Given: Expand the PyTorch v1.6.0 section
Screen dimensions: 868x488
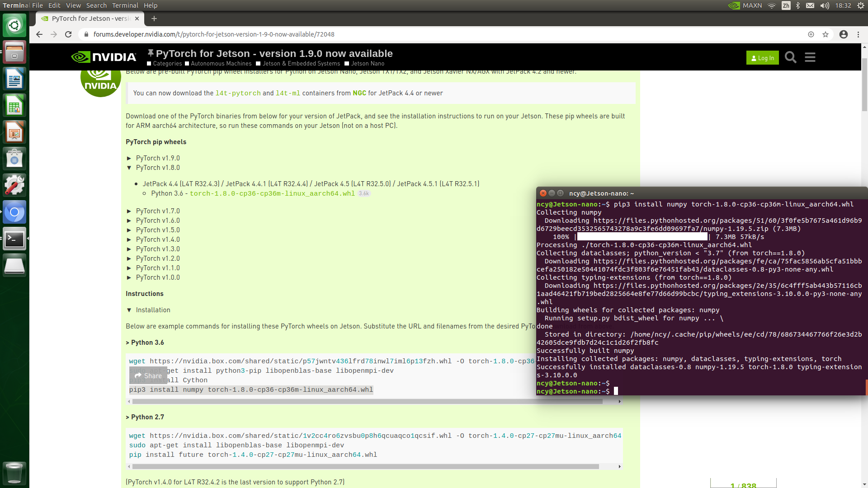Looking at the screenshot, I should [153, 221].
